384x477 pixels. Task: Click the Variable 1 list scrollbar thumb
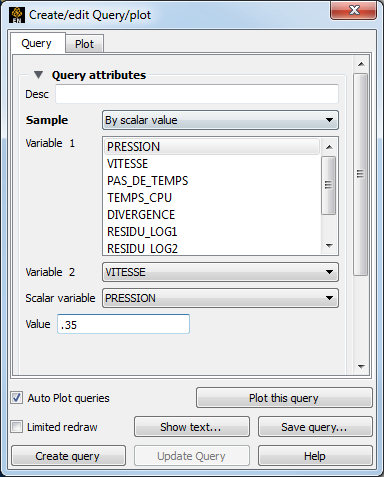click(x=328, y=185)
